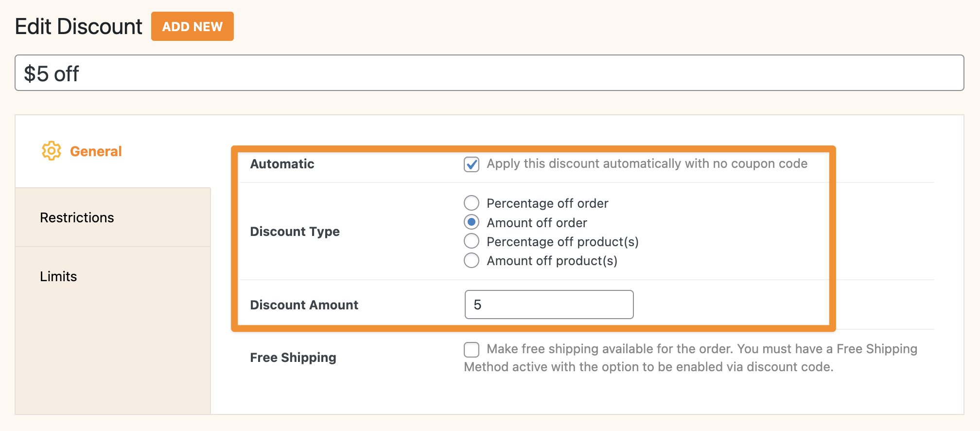Choose Percentage off product(s) option
The height and width of the screenshot is (431, 980).
click(471, 241)
